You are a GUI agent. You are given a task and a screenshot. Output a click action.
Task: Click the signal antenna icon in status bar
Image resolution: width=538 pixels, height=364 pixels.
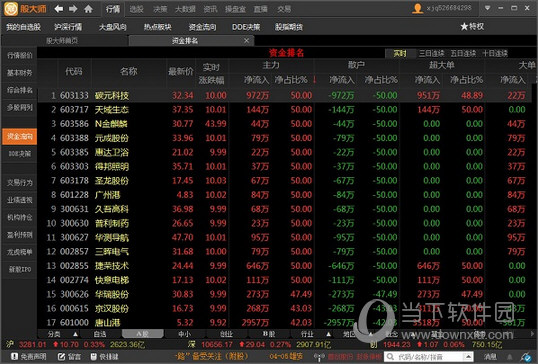[x=319, y=357]
